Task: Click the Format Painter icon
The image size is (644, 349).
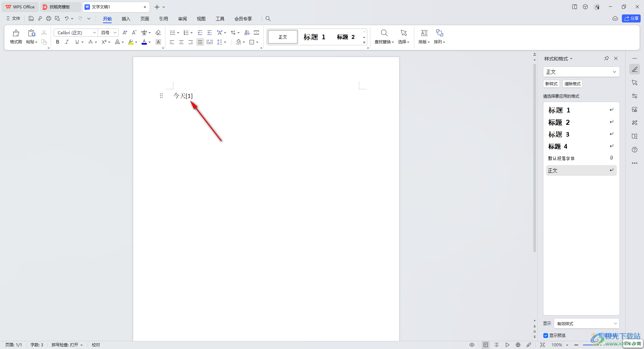Action: [x=16, y=33]
